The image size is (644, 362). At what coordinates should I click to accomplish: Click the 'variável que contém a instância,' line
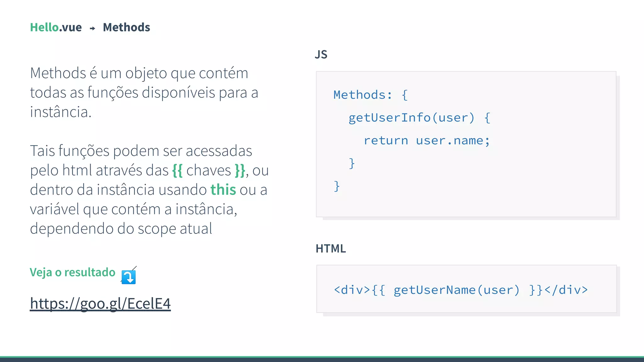[134, 209]
